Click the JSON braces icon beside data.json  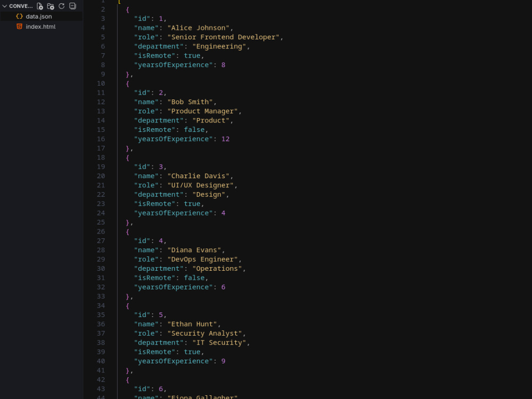19,16
